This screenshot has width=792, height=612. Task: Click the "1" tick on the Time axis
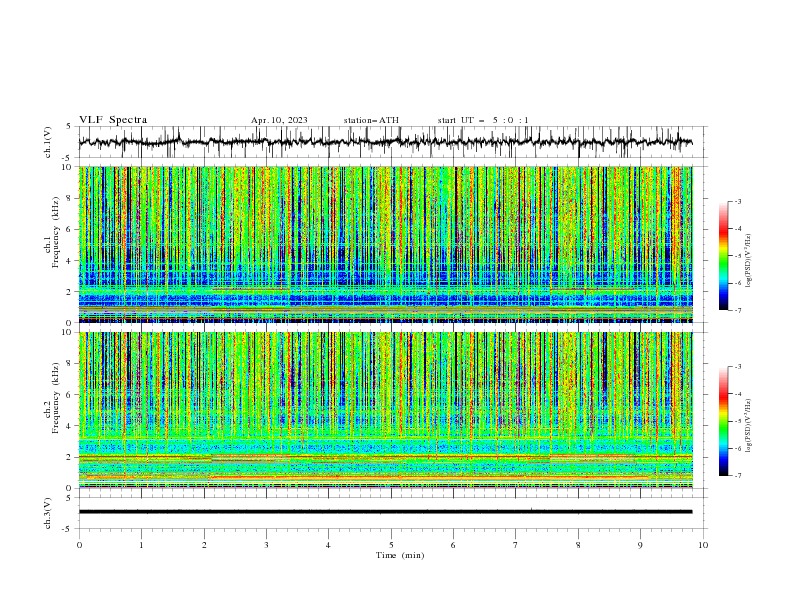coord(141,545)
